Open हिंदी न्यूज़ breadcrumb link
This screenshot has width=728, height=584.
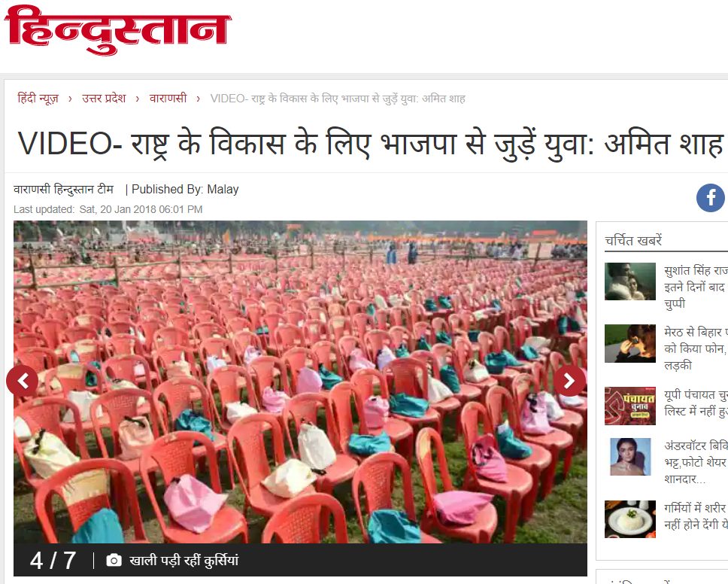38,99
